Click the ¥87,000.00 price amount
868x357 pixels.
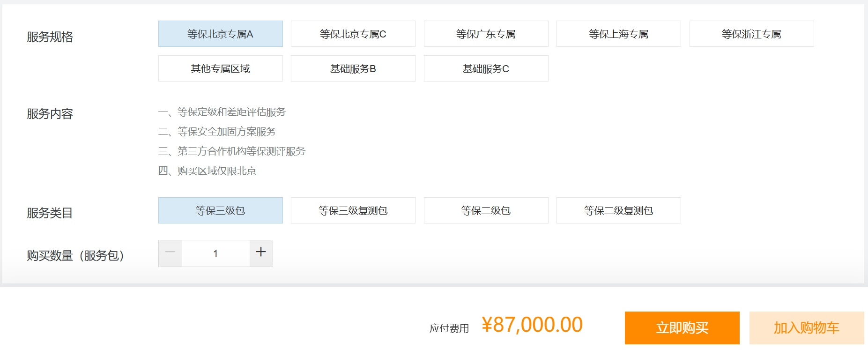click(x=532, y=325)
